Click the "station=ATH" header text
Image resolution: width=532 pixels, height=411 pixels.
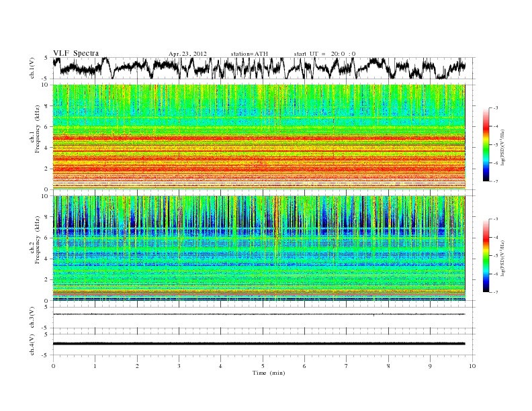(249, 54)
